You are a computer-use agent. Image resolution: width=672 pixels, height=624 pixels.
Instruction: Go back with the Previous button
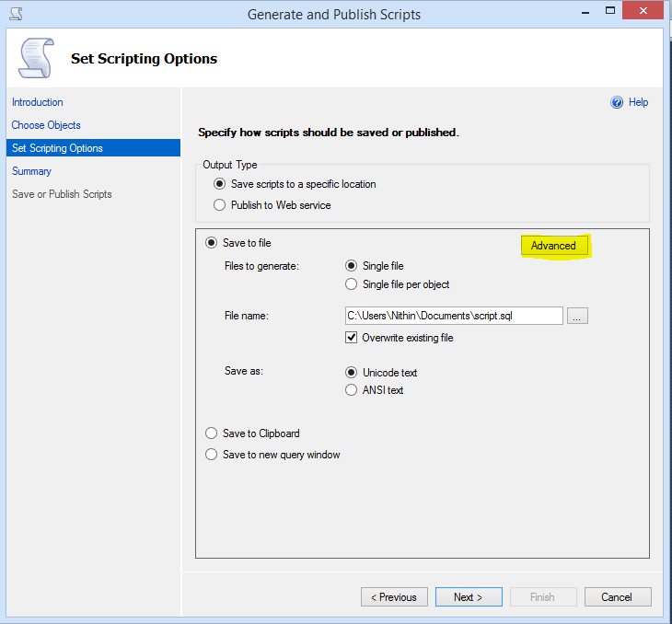pos(394,597)
